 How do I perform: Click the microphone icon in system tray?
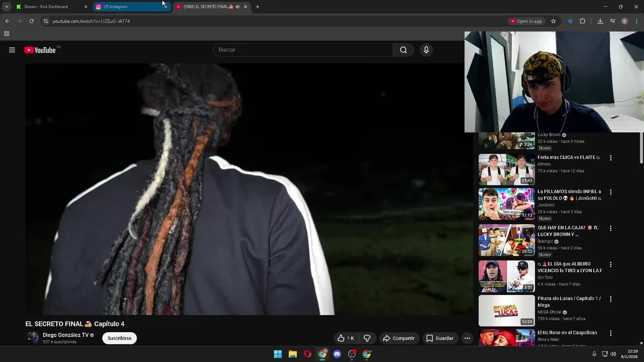[594, 354]
